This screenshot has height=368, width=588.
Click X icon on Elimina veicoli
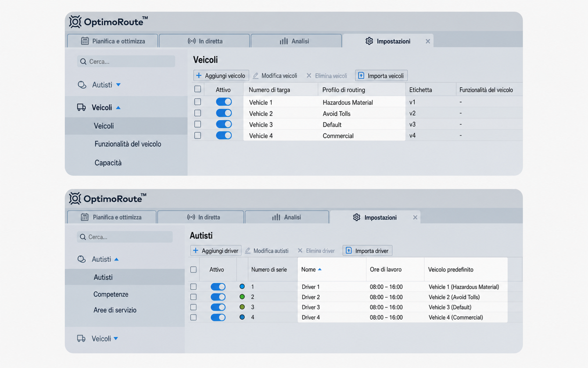309,75
